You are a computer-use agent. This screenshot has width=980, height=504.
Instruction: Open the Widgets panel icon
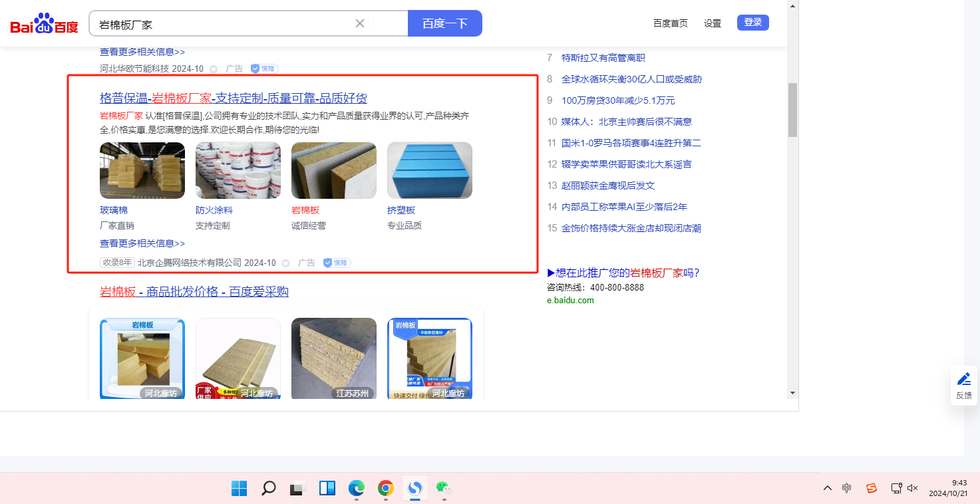327,489
